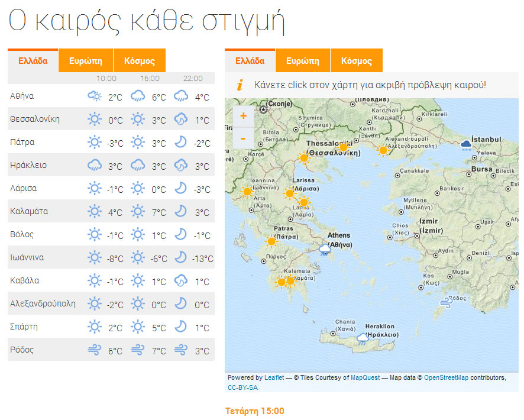Zoom out using the minus button on map
The height and width of the screenshot is (420, 524).
pos(242,138)
